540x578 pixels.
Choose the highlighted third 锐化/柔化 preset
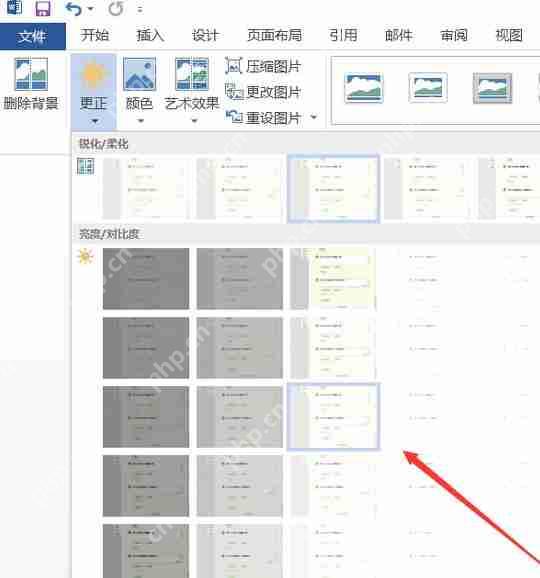coord(333,189)
